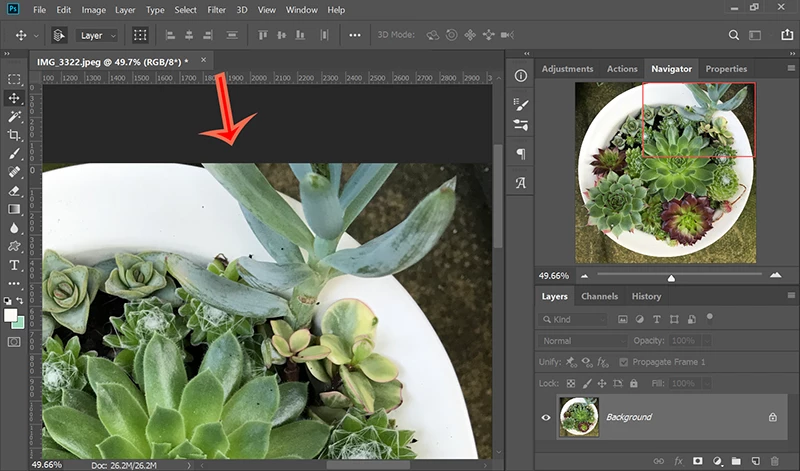Open the Image menu

pos(94,10)
